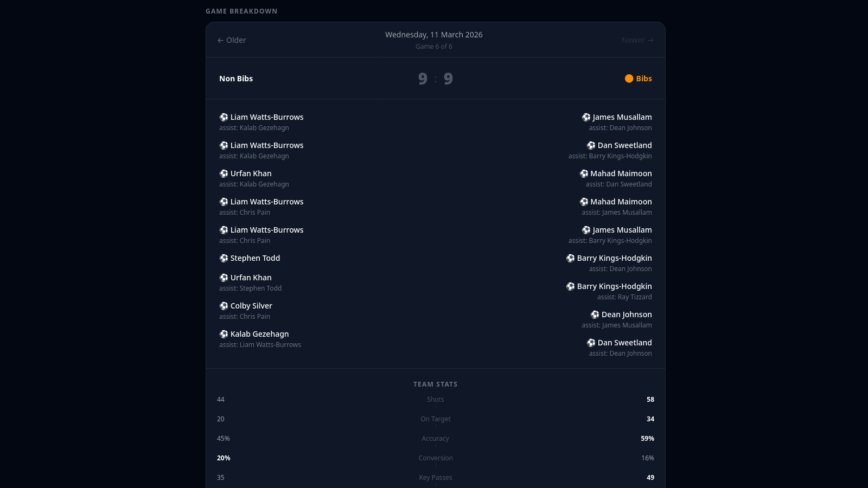
Task: Select the ball icon beside Stephen Todd's goal
Action: (x=224, y=258)
